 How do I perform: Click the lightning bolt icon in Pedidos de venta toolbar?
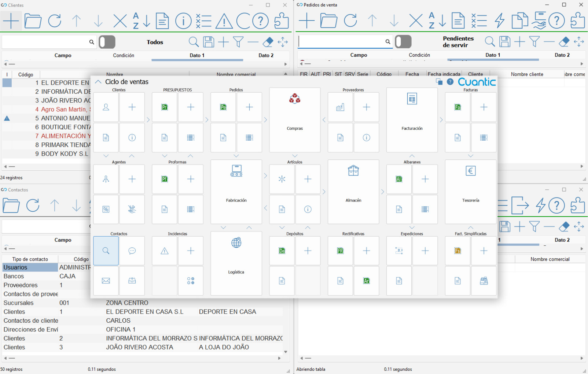[x=500, y=21]
